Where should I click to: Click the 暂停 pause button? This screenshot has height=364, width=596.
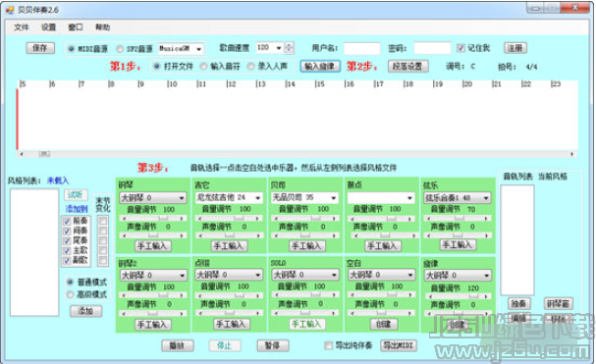273,345
